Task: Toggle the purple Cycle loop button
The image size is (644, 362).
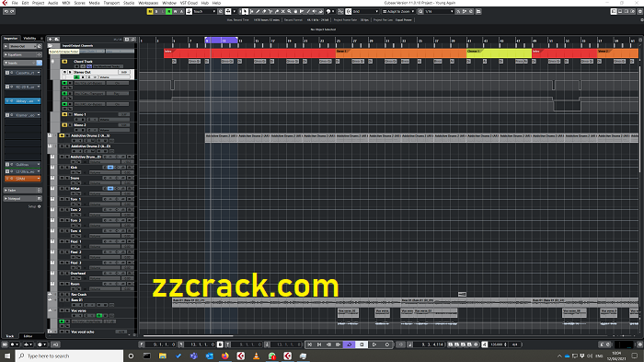Action: (x=349, y=344)
